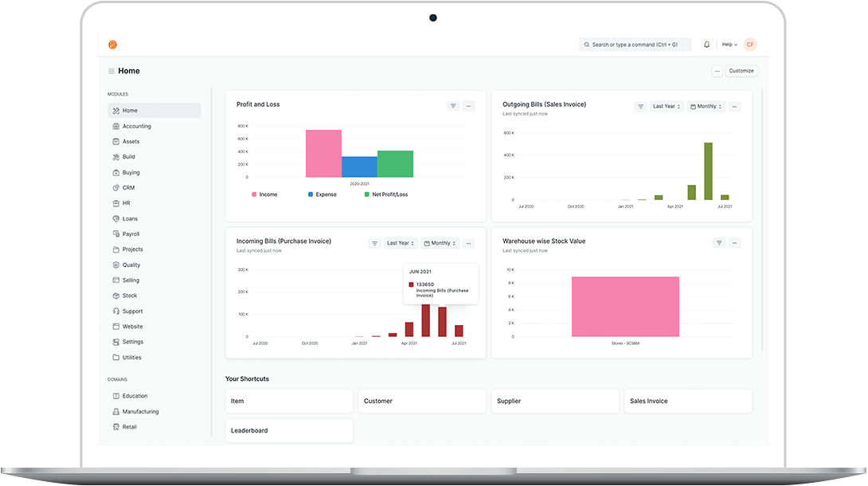Open Last Year dropdown on Outgoing Bills
The width and height of the screenshot is (868, 486).
pos(667,107)
